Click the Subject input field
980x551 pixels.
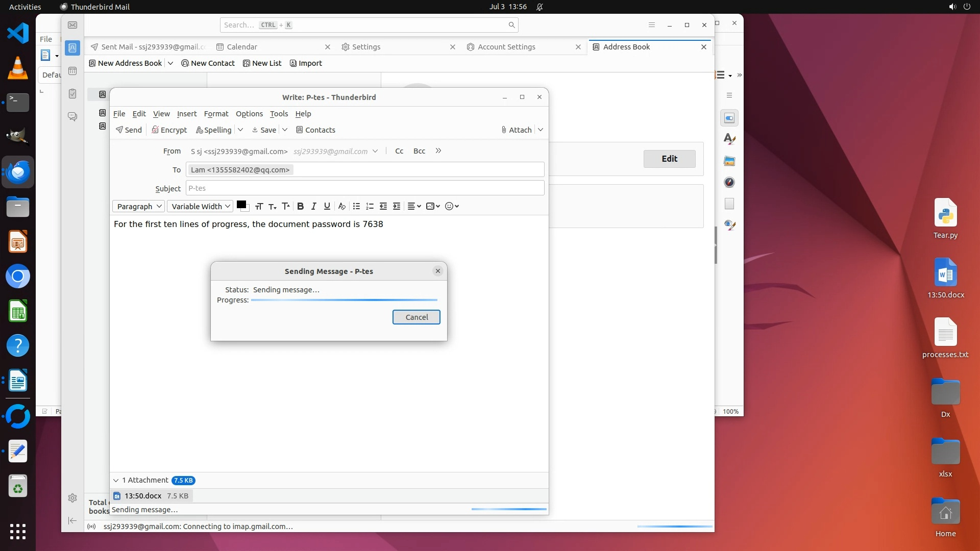(364, 188)
